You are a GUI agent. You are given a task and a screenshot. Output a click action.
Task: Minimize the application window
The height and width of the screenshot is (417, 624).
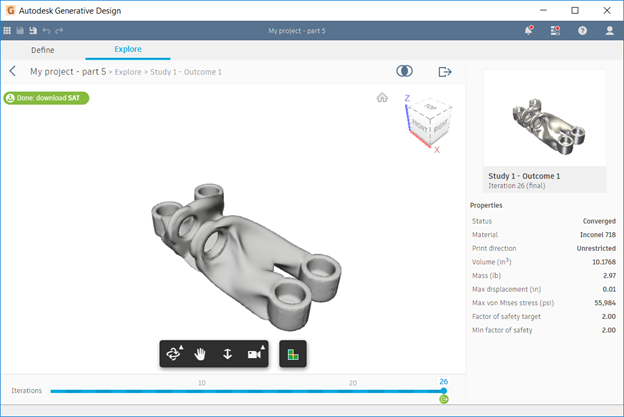tap(543, 10)
